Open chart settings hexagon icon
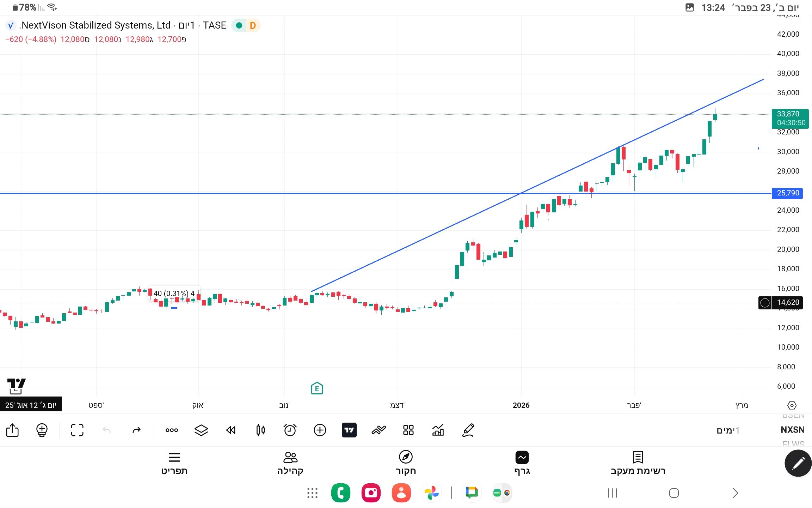 tap(792, 405)
